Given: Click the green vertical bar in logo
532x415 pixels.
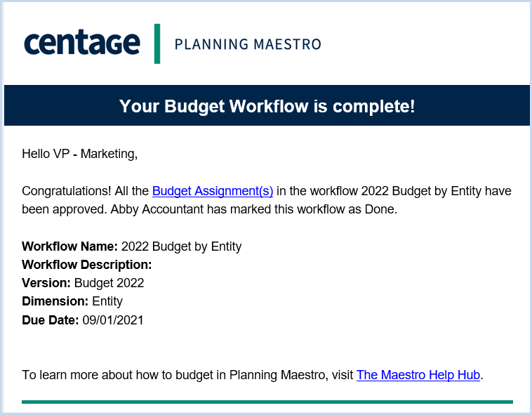Looking at the screenshot, I should [157, 44].
